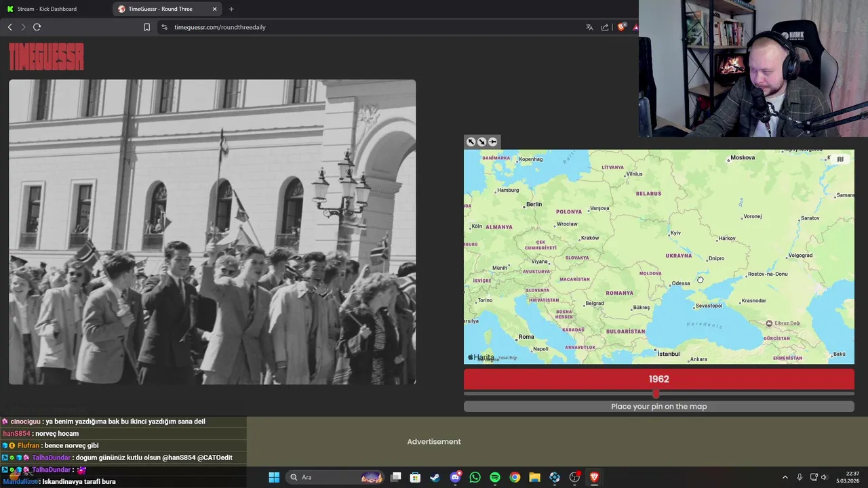Open Google Chrome from the taskbar
868x488 pixels.
(x=515, y=477)
